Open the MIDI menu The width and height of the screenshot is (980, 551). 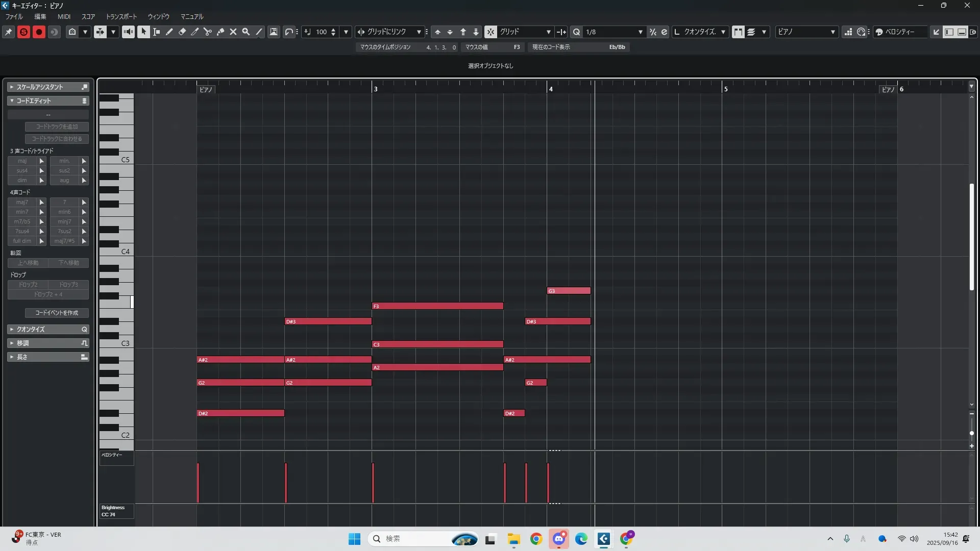(64, 16)
